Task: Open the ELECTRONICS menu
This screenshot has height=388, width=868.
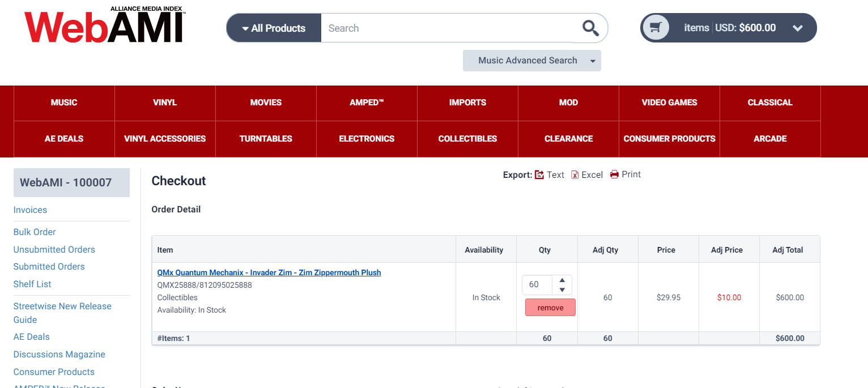Action: [367, 139]
